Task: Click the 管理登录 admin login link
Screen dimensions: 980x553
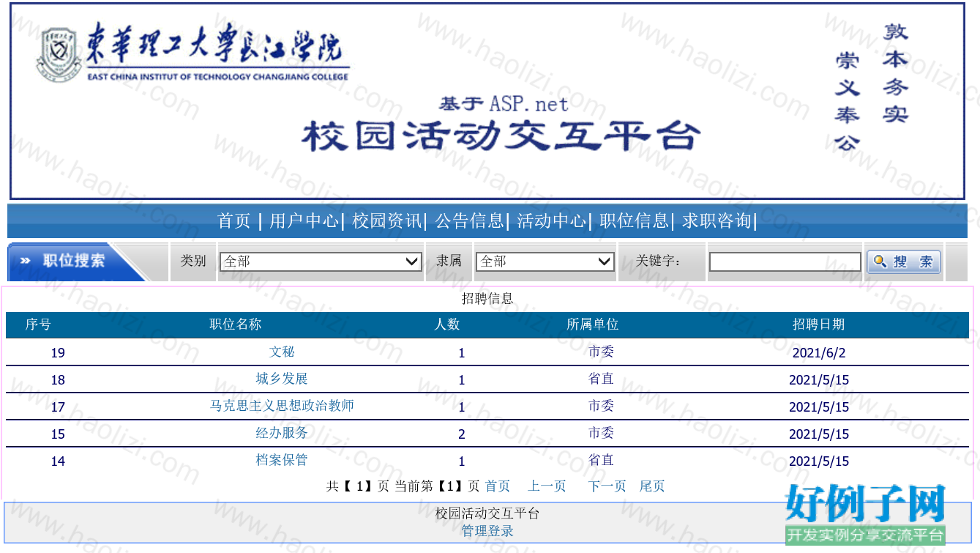Action: coord(487,531)
